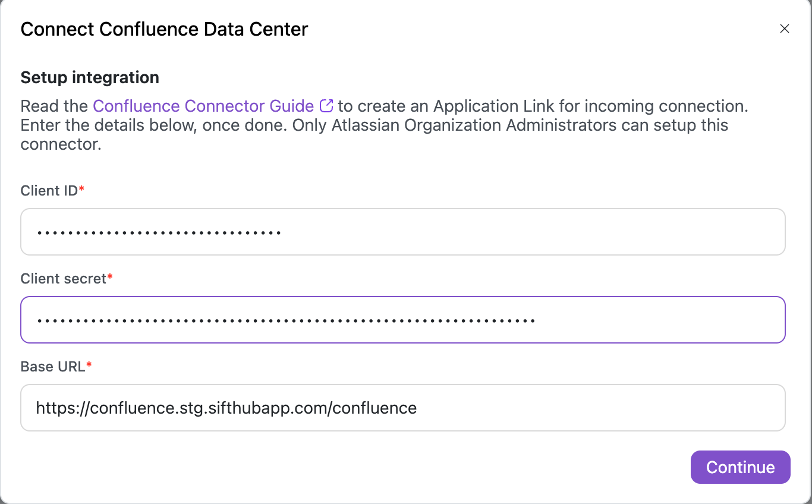Image resolution: width=812 pixels, height=504 pixels.
Task: Click the Setup integration heading
Action: tap(90, 78)
